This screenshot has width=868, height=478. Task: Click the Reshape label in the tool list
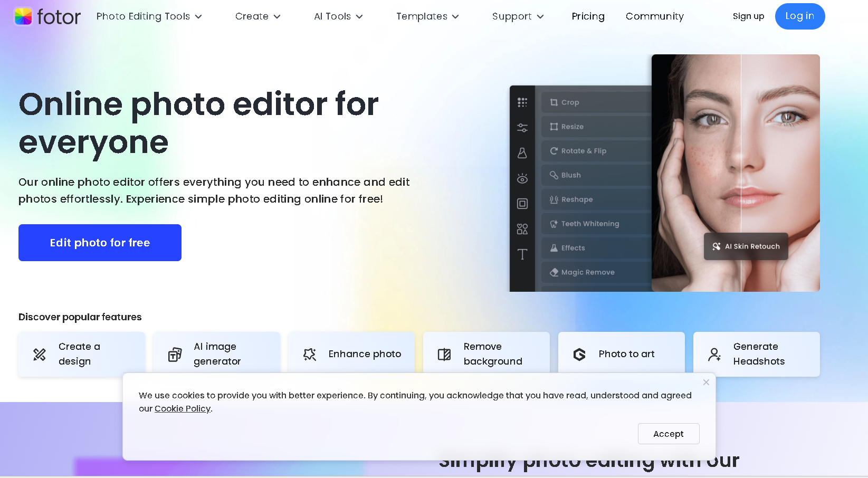pos(577,199)
